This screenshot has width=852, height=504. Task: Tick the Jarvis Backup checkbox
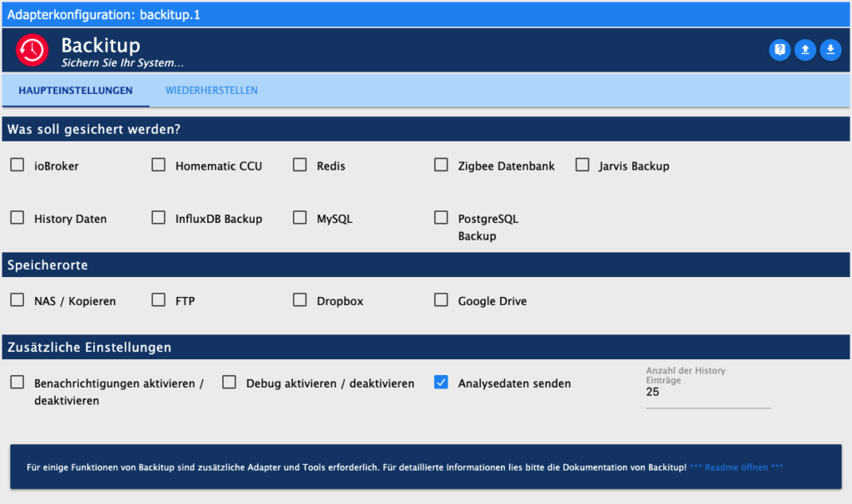coord(582,165)
